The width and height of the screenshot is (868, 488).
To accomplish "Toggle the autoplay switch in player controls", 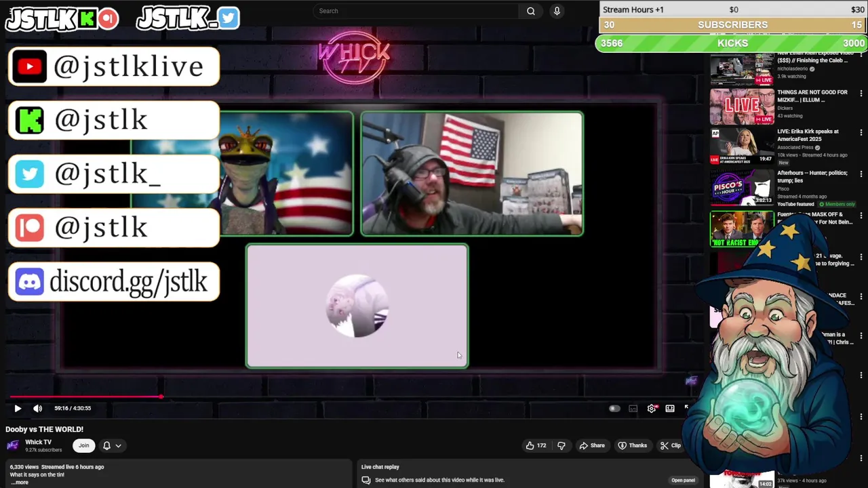I will [x=614, y=409].
